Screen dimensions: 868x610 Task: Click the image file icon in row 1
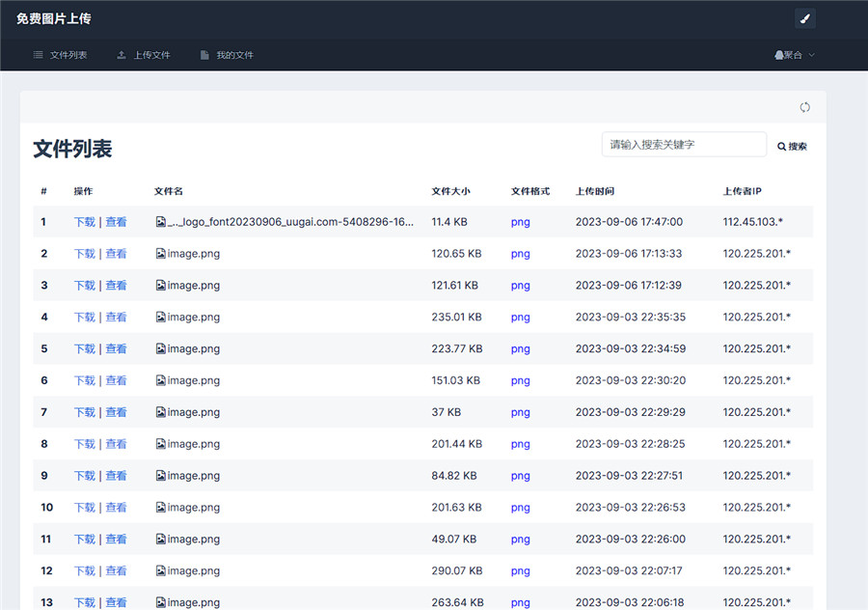[161, 222]
